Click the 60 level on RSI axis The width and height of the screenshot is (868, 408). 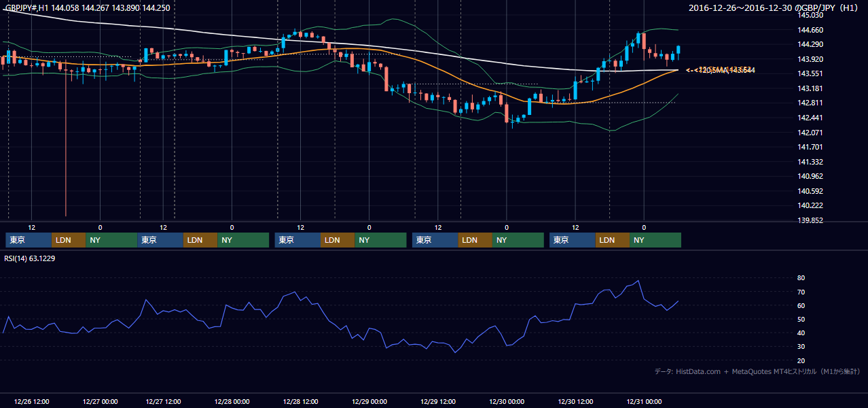point(801,305)
